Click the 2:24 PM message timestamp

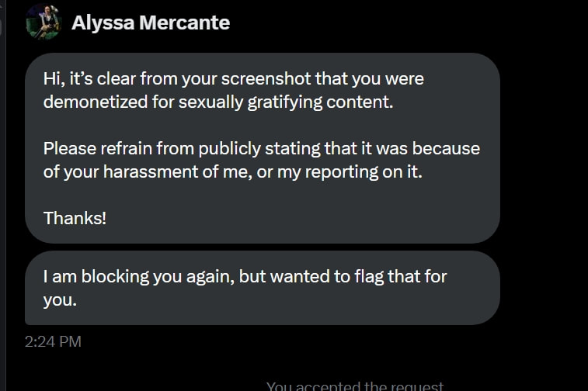53,341
